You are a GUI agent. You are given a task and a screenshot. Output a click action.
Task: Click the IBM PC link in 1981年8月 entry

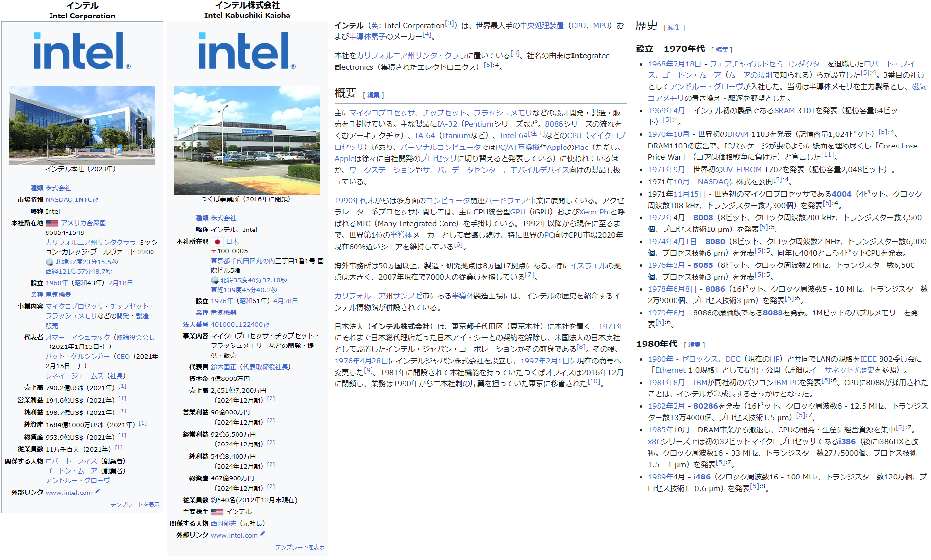786,383
